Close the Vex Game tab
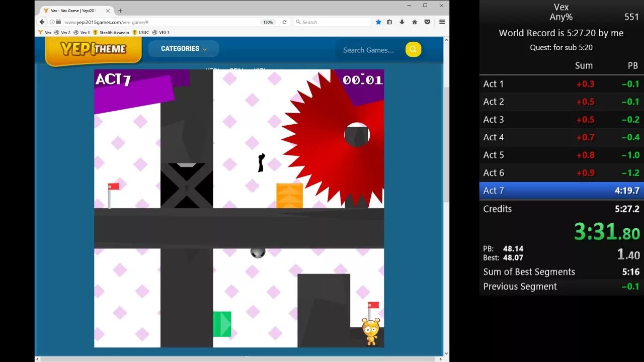This screenshot has height=362, width=644. point(108,11)
